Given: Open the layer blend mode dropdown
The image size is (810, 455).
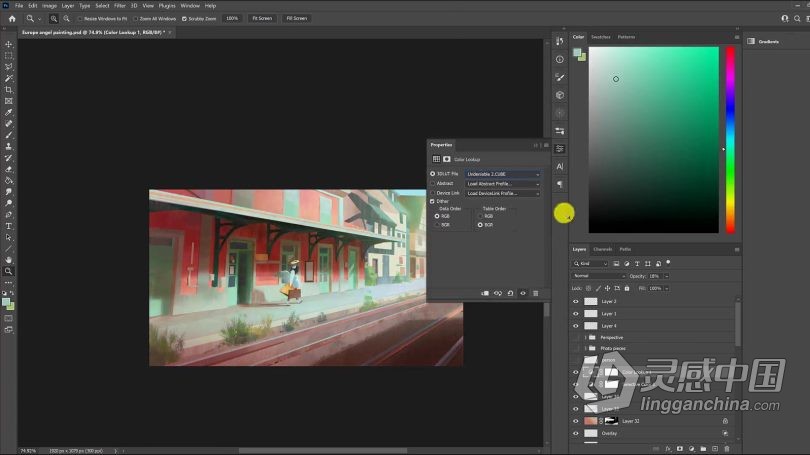Looking at the screenshot, I should click(599, 276).
